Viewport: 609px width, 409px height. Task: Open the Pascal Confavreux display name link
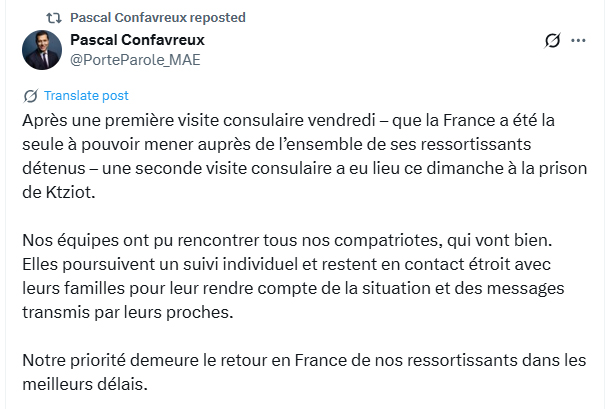pyautogui.click(x=137, y=40)
